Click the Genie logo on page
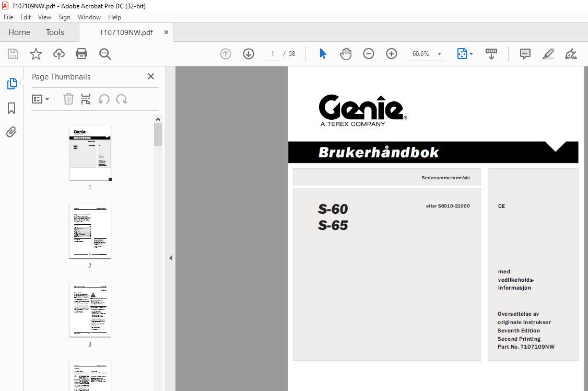 [x=362, y=111]
